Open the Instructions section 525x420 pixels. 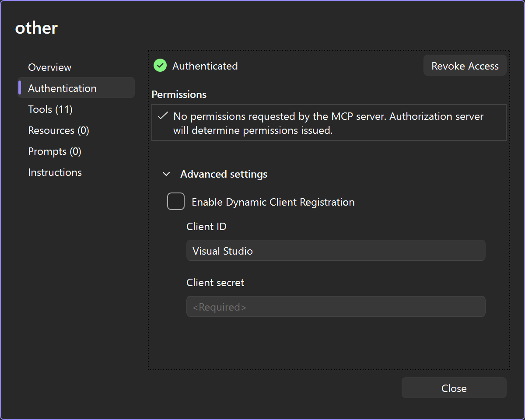click(x=55, y=172)
